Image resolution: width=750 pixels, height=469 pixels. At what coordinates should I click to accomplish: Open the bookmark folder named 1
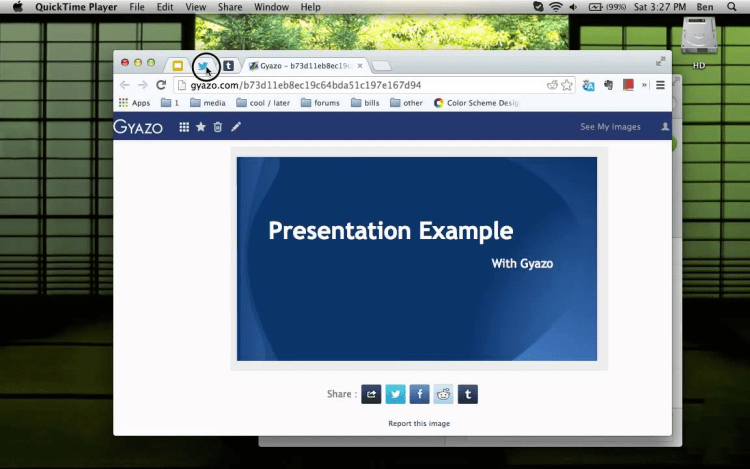pyautogui.click(x=170, y=103)
